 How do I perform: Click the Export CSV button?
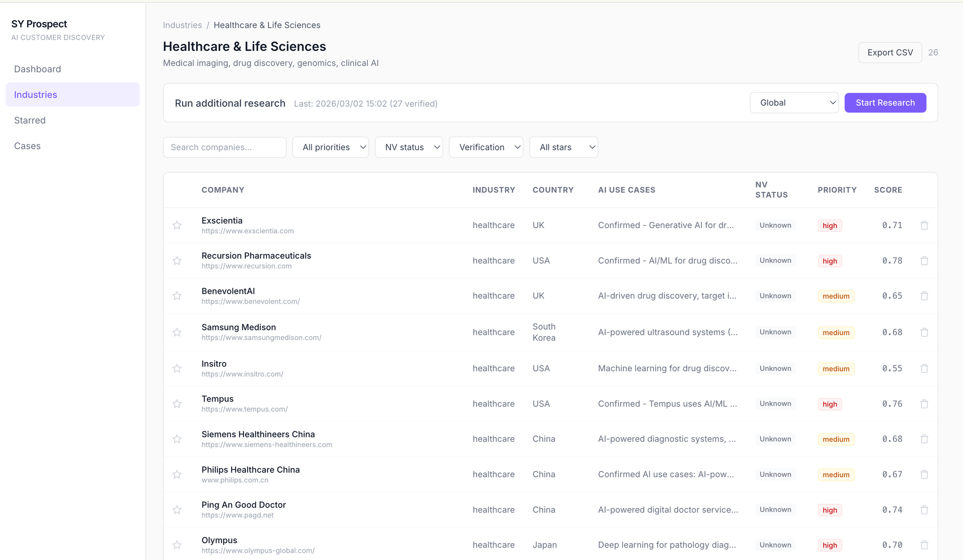click(890, 52)
